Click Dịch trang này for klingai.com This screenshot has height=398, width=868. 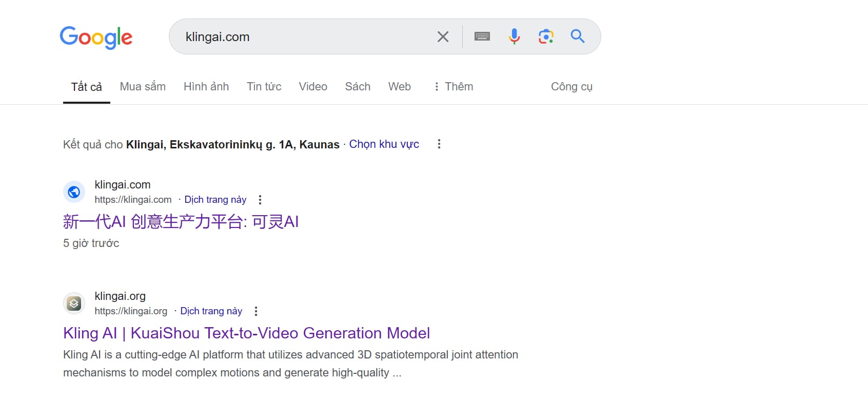point(215,200)
